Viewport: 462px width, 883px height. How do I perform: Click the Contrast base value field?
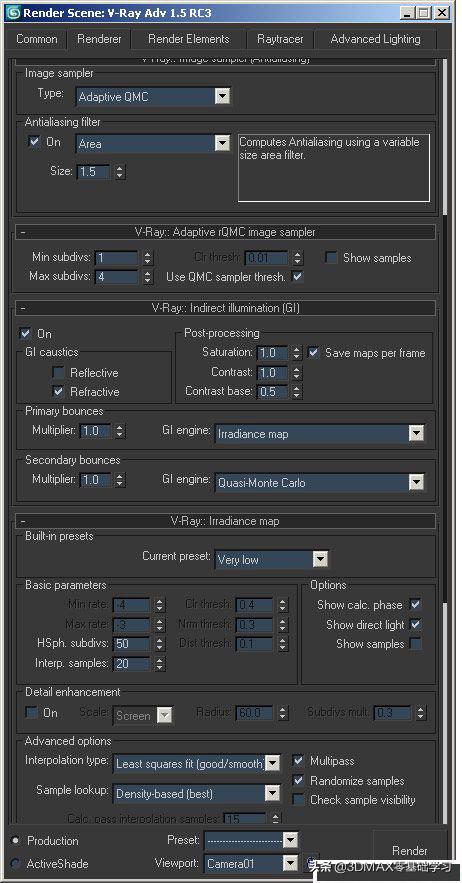[x=273, y=391]
